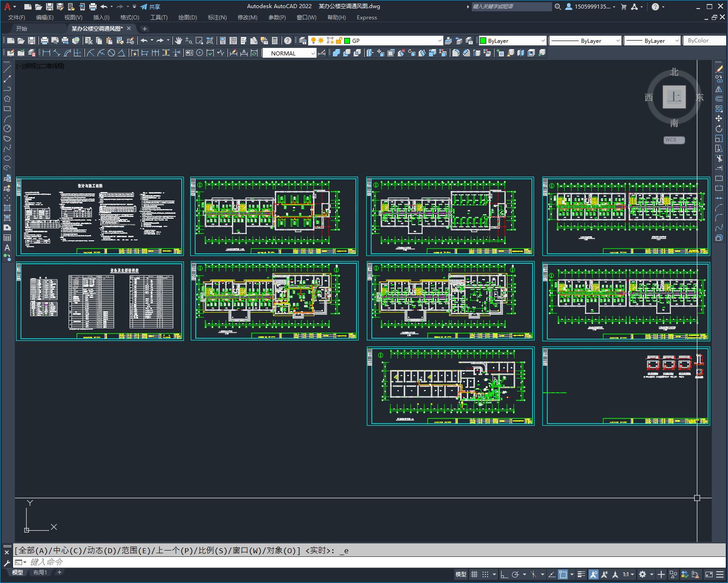
Task: Select the Rotate tool in the Modify toolbar
Action: (x=719, y=129)
